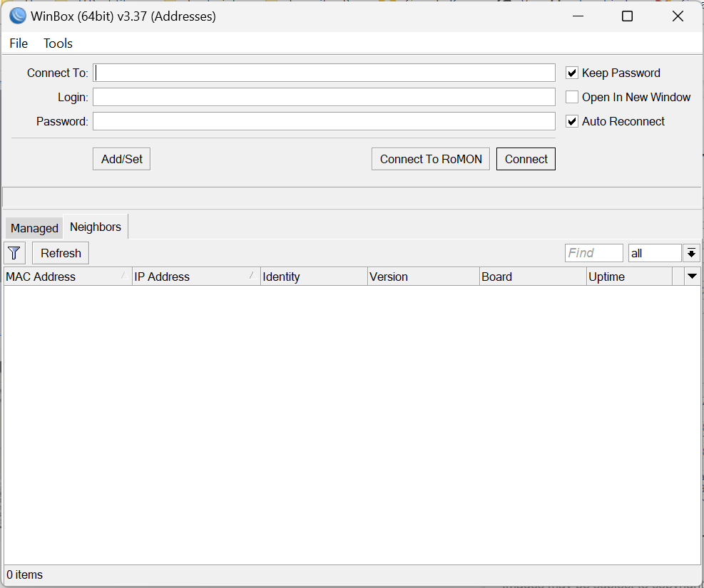
Task: Click the Connect button
Action: 526,159
